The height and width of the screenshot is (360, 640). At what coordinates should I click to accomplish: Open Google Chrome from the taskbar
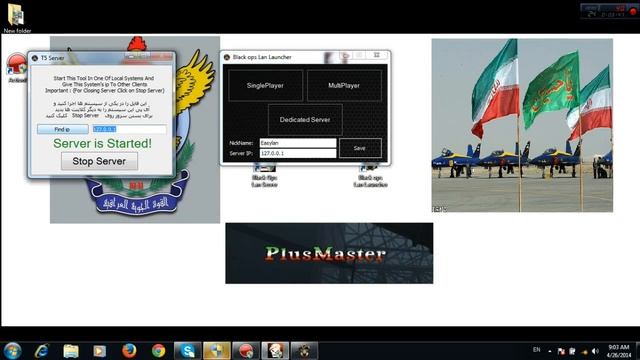pos(158,351)
